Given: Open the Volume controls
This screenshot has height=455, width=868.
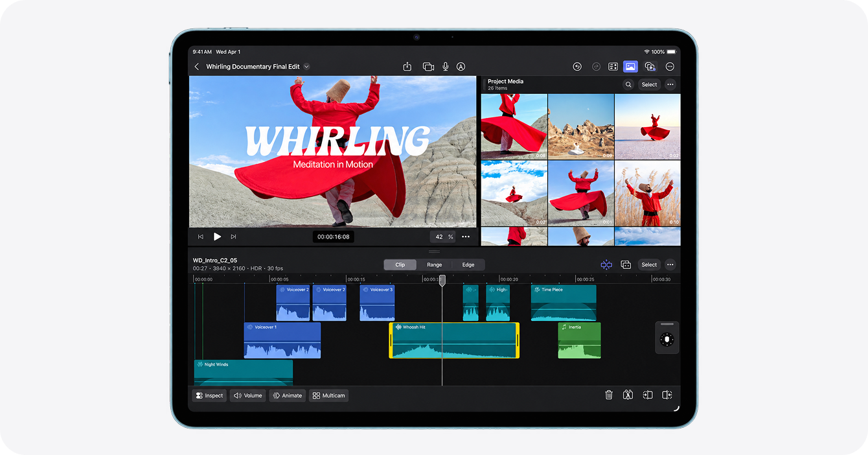Looking at the screenshot, I should (248, 395).
